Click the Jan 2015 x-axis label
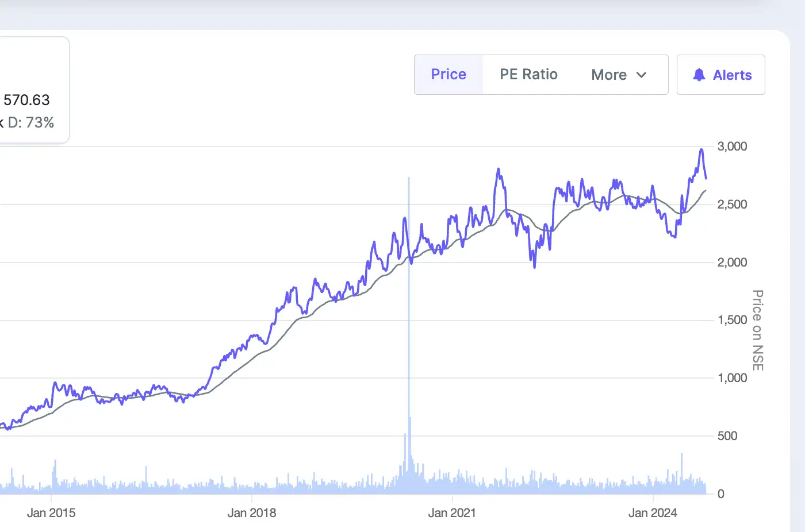The width and height of the screenshot is (805, 532). 51,512
